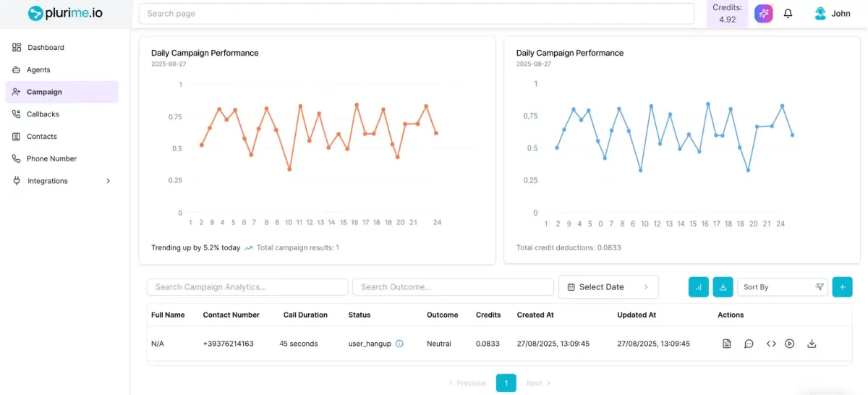Focus the Search Campaign Analytics field
868x395 pixels.
(x=247, y=287)
